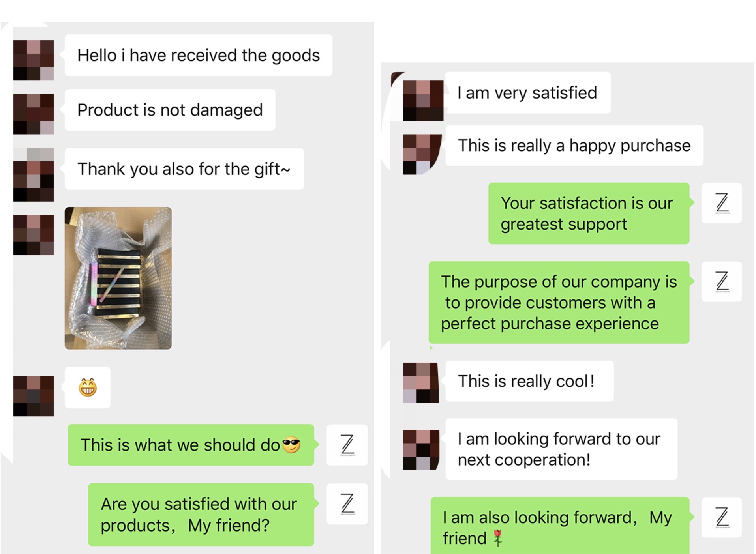Click avatar beside "Thank you also for the gift~"
This screenshot has height=554, width=756.
click(x=34, y=174)
